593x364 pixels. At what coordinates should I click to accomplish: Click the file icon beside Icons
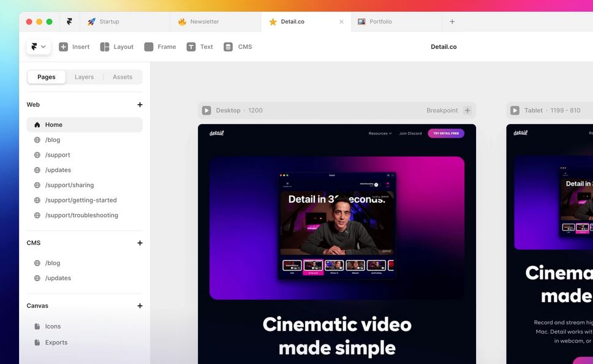[37, 326]
